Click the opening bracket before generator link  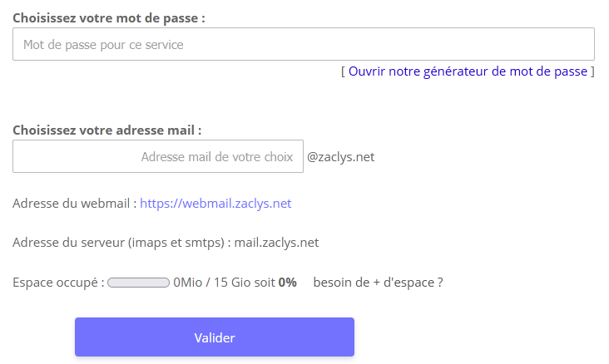click(343, 71)
